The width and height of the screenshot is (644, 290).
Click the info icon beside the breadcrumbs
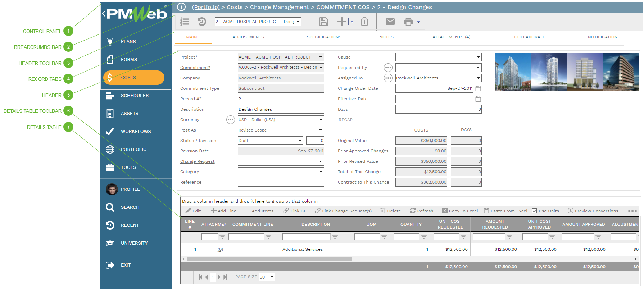tap(182, 7)
